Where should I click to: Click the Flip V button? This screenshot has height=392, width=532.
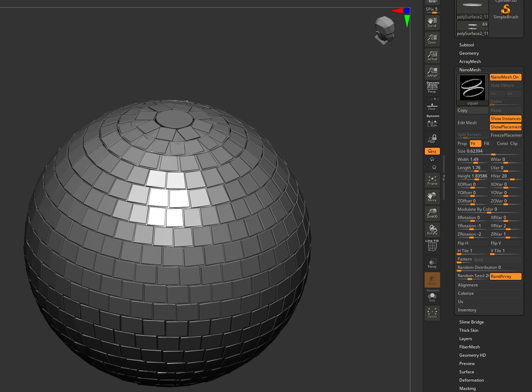pyautogui.click(x=505, y=243)
